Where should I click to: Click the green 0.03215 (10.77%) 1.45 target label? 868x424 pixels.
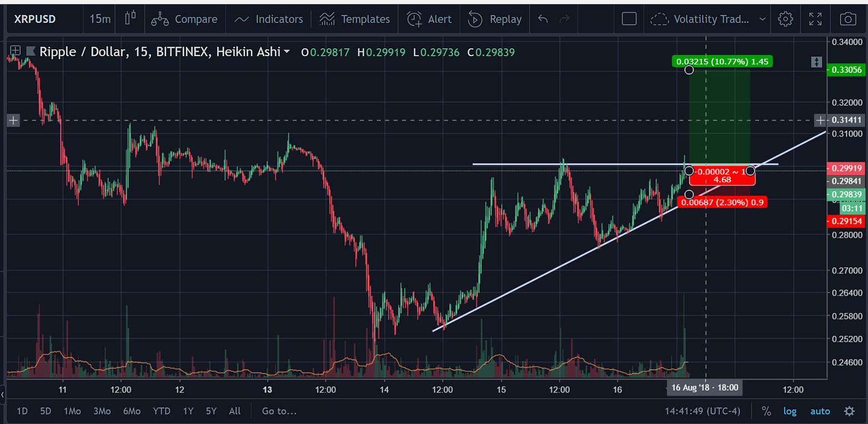coord(722,61)
